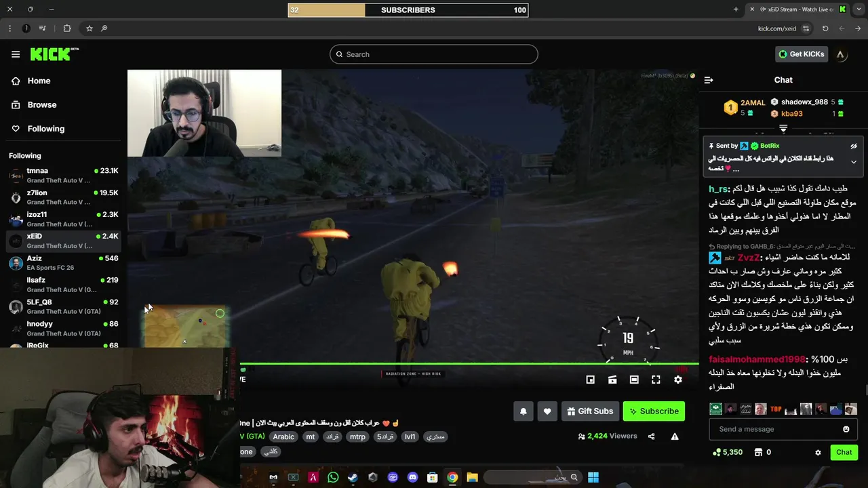The width and height of the screenshot is (868, 488).
Task: Hide the pinned BotRix message
Action: pos(854,146)
